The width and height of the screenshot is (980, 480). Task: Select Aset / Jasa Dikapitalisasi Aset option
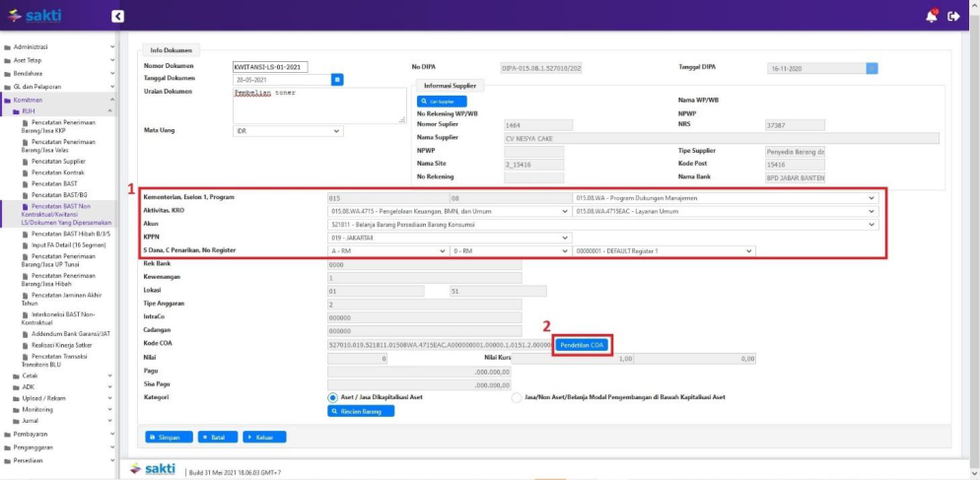[x=333, y=397]
